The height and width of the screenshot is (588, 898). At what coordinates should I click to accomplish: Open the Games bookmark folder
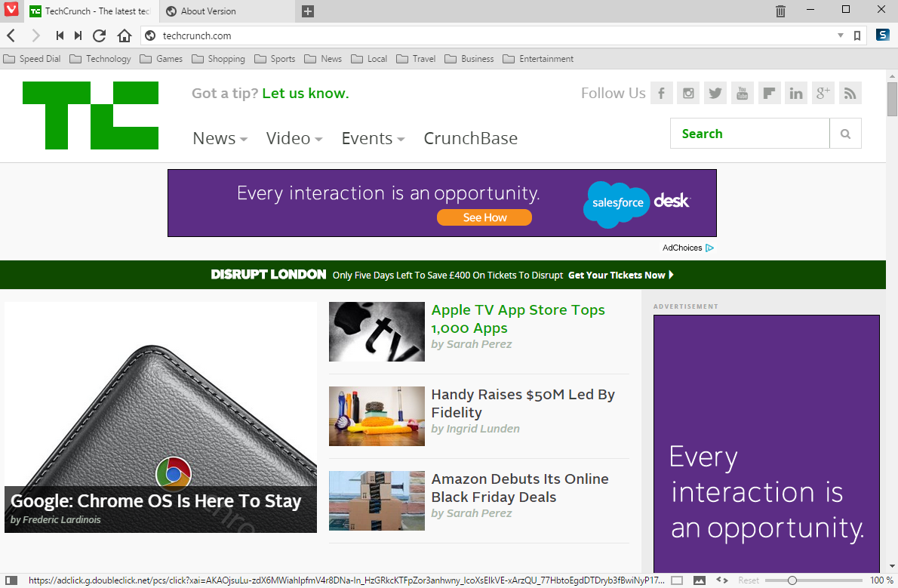161,58
